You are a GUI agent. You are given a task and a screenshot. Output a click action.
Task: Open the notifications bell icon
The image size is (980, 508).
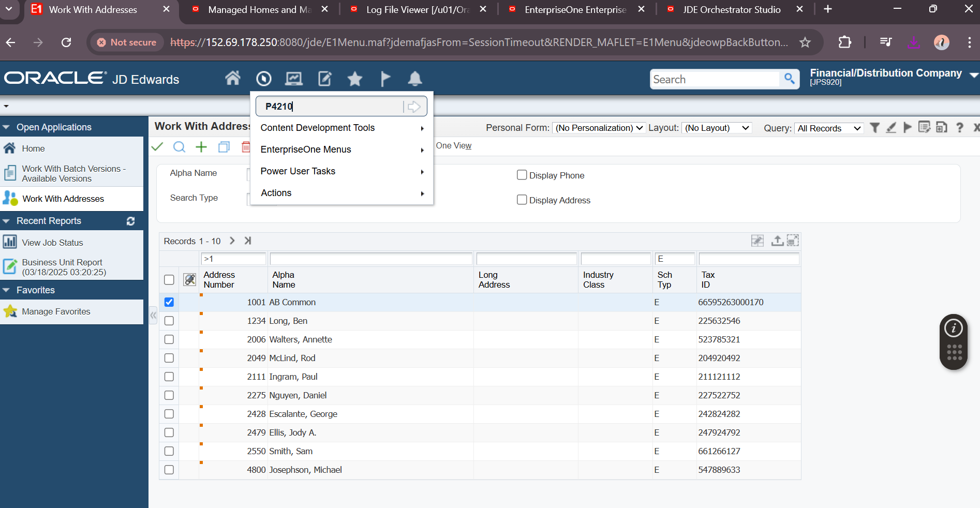pyautogui.click(x=415, y=79)
